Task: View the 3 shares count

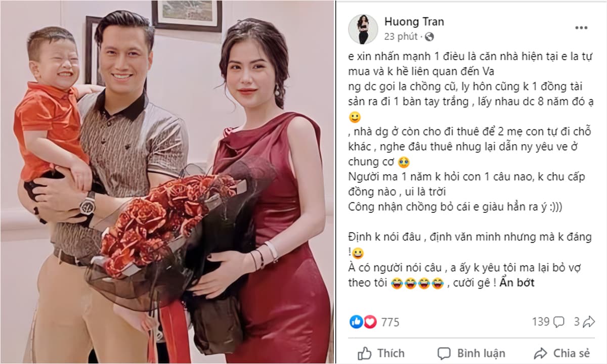Action: pyautogui.click(x=577, y=322)
